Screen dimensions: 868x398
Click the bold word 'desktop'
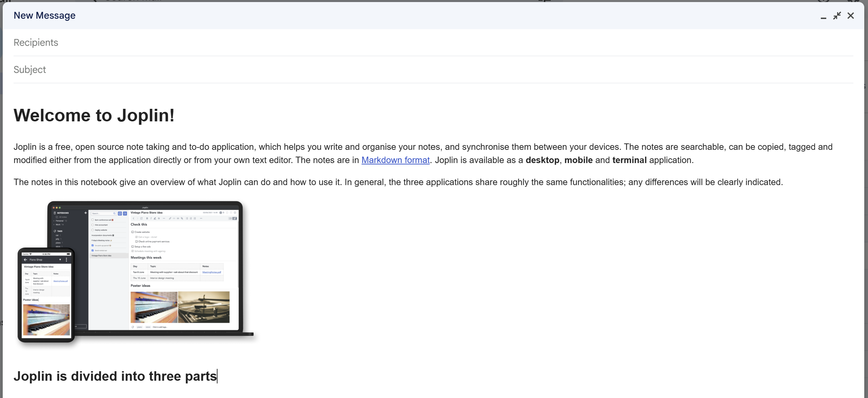pyautogui.click(x=542, y=160)
